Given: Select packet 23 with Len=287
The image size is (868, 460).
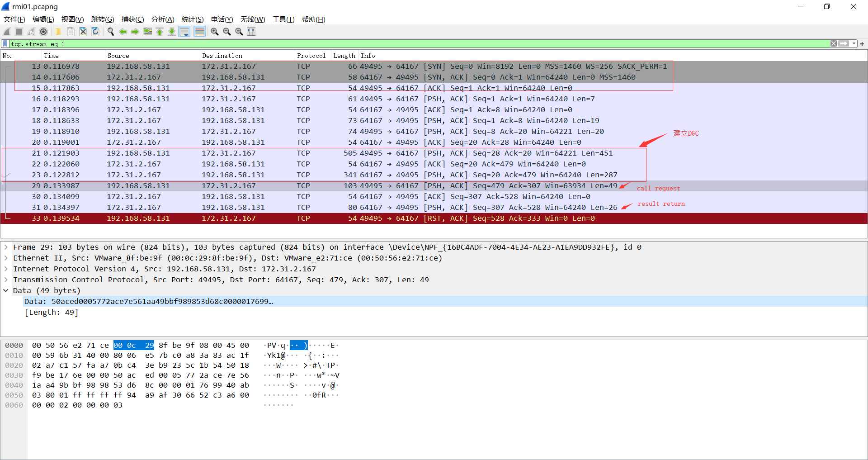Looking at the screenshot, I should [434, 175].
